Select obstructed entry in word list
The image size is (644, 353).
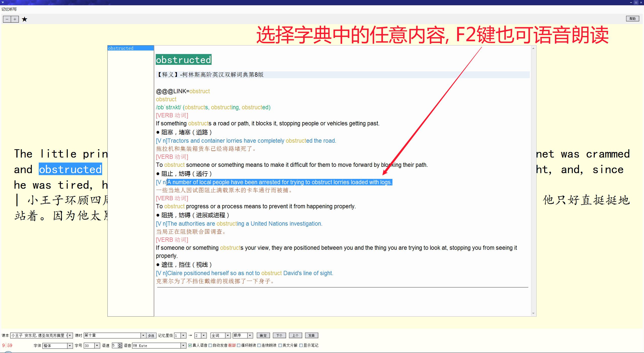[x=121, y=48]
